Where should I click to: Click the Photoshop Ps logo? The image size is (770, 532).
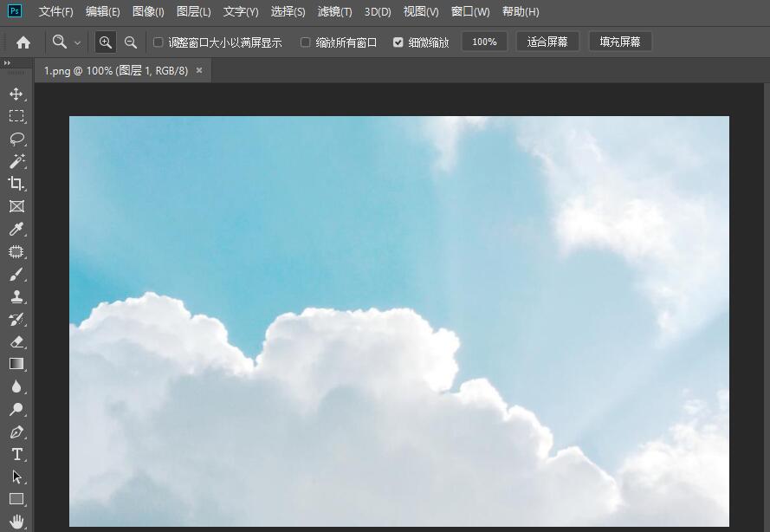pos(16,10)
